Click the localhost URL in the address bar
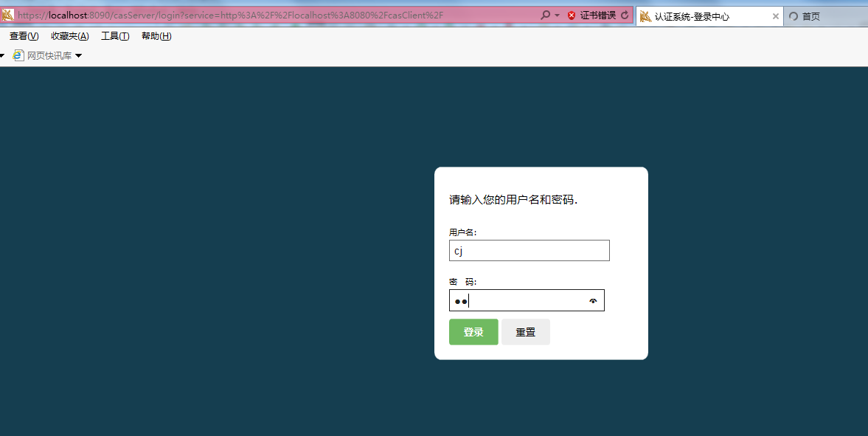Viewport: 868px width, 436px height. click(x=230, y=15)
